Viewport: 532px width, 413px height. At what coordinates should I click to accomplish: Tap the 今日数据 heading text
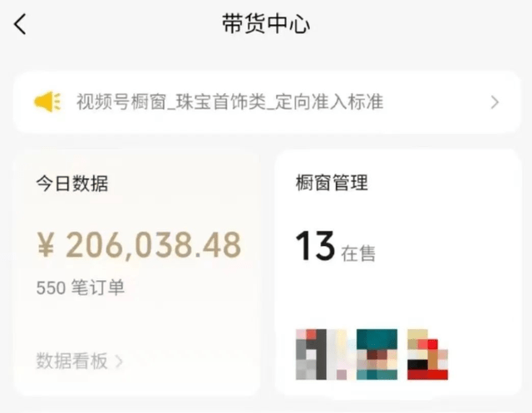(72, 184)
